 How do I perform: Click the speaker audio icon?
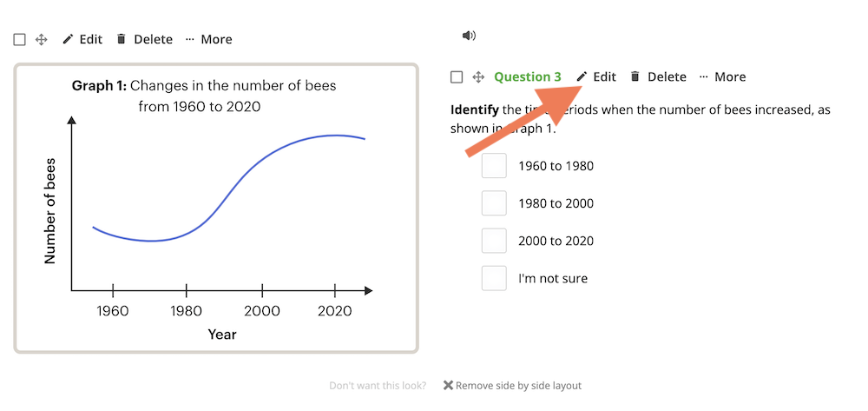tap(469, 36)
